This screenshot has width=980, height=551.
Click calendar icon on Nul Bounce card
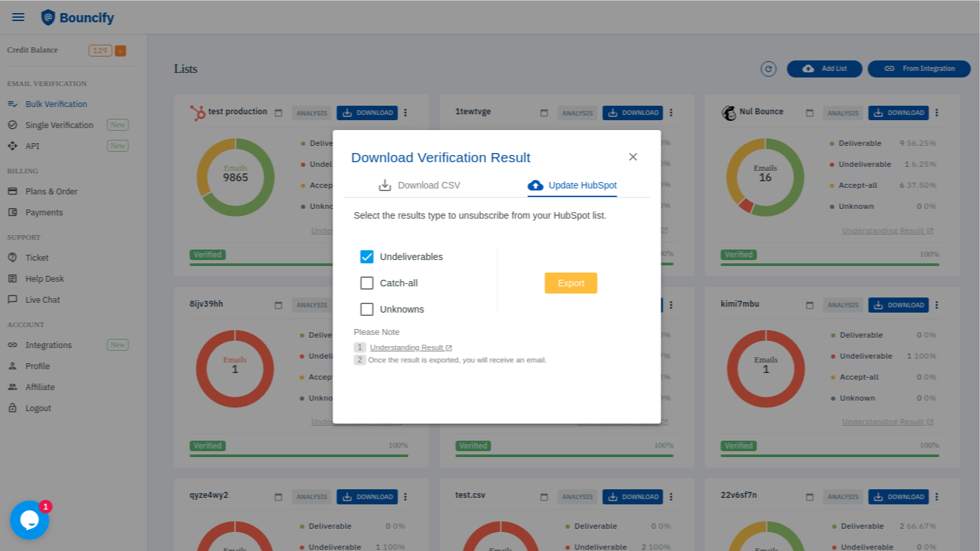tap(809, 113)
